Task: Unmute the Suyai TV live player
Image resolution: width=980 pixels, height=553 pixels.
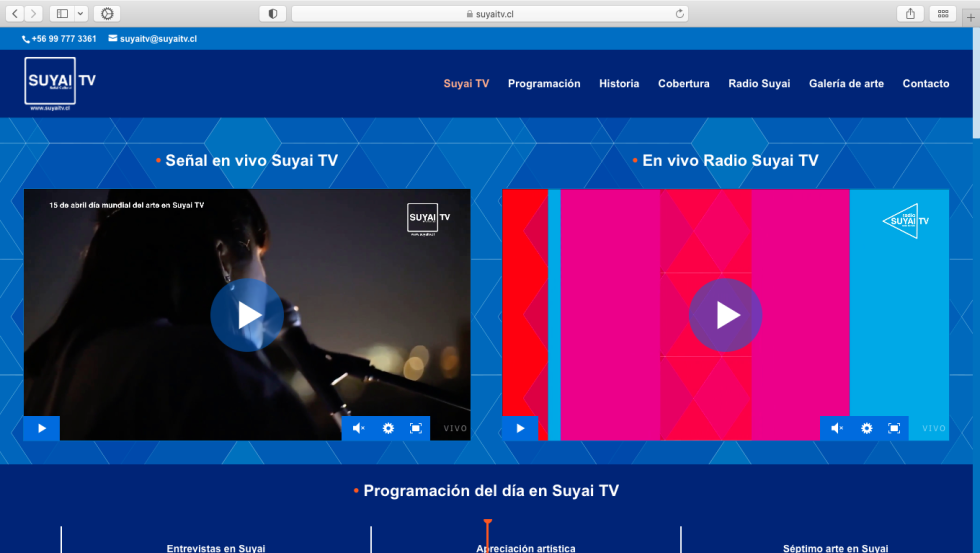Action: pos(358,428)
